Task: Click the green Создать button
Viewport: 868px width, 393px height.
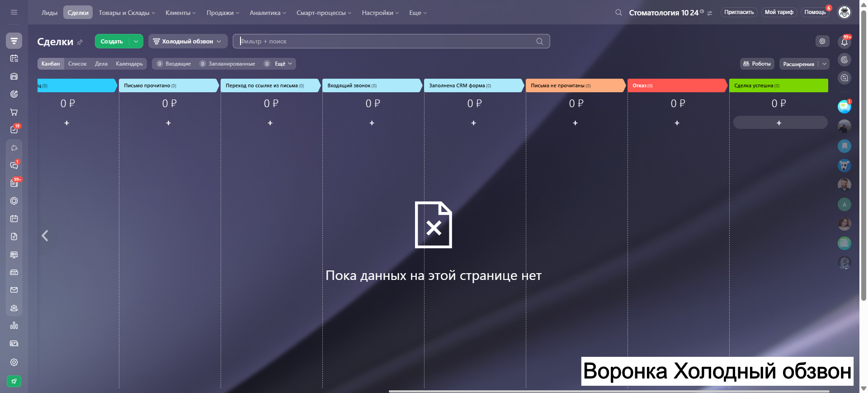Action: click(x=112, y=41)
